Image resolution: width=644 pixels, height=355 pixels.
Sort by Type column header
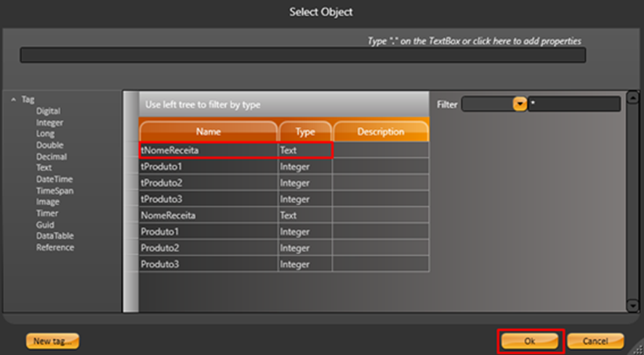[305, 132]
